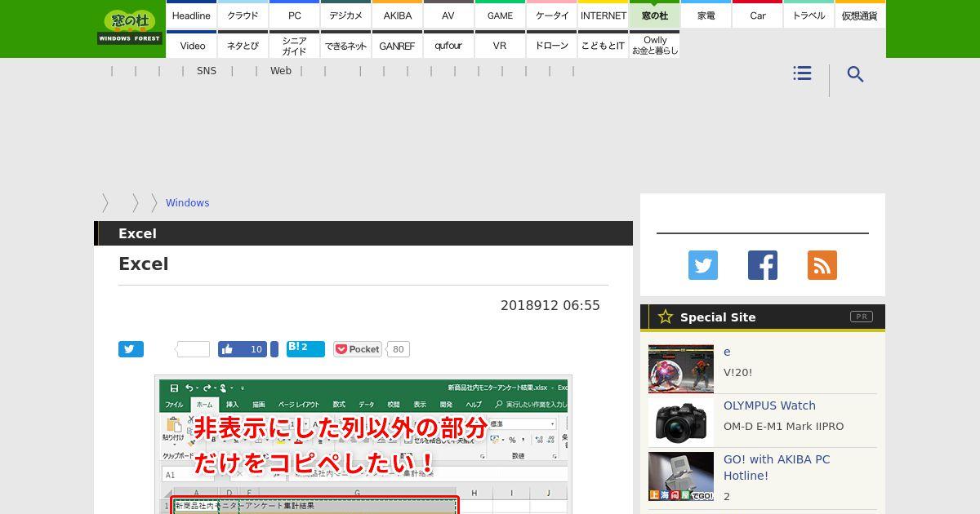Open the デジカメ tab
The width and height of the screenshot is (980, 514).
(x=345, y=15)
